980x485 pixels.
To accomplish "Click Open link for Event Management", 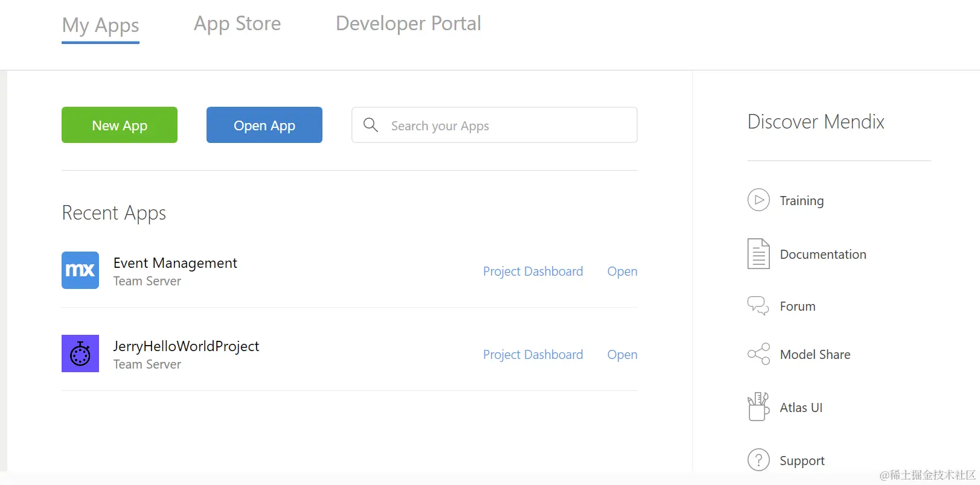I will (622, 271).
